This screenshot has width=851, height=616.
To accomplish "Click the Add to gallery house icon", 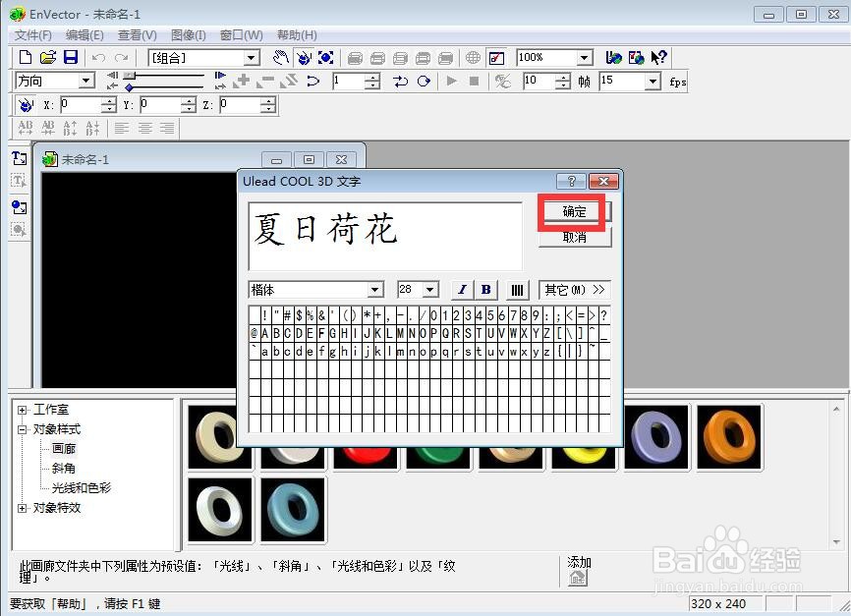I will pos(578,579).
